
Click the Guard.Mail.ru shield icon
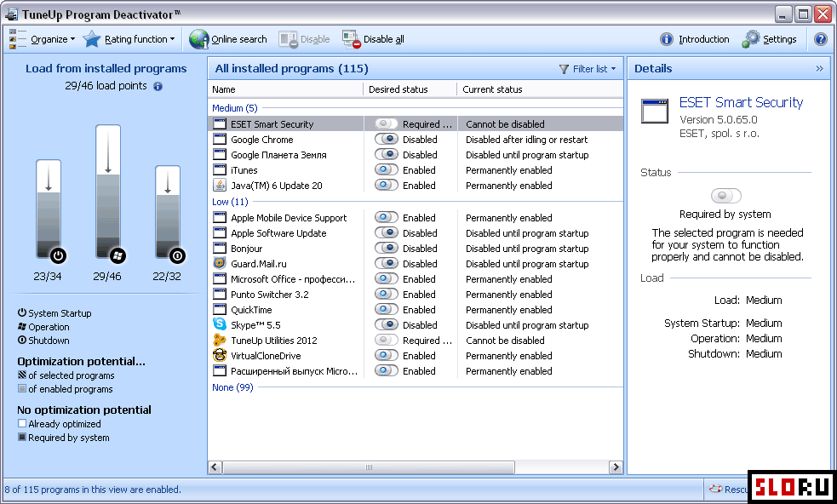pyautogui.click(x=220, y=263)
